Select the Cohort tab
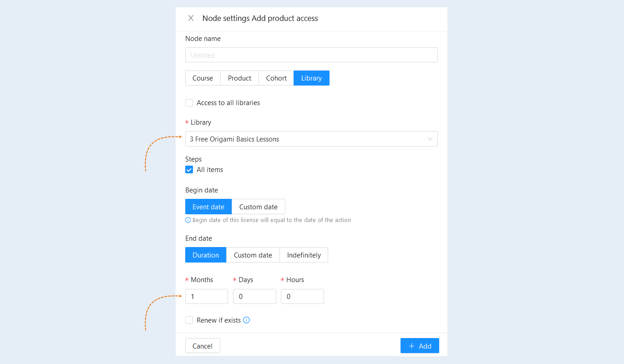The width and height of the screenshot is (624, 364). (276, 78)
